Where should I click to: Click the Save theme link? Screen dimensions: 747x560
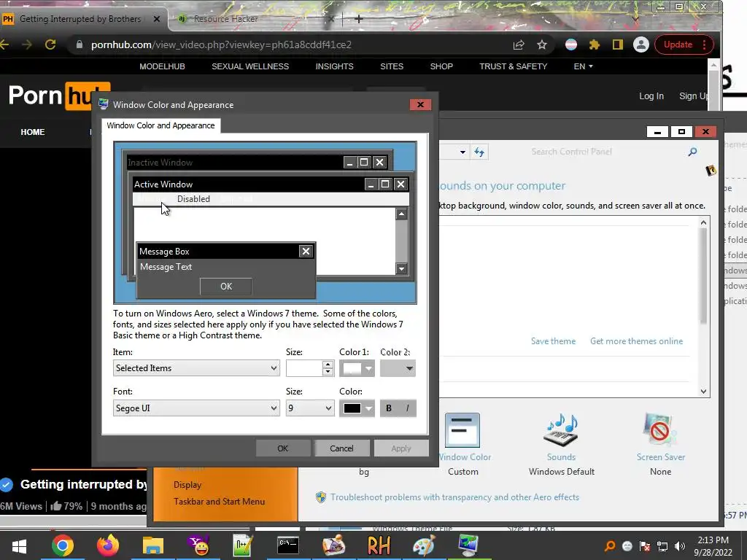tap(553, 341)
